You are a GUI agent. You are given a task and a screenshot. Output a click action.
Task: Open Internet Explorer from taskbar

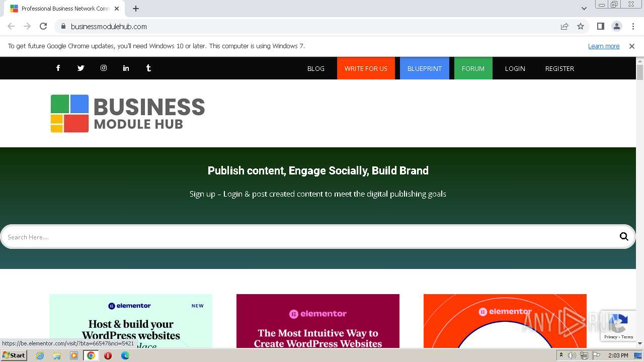click(x=40, y=355)
